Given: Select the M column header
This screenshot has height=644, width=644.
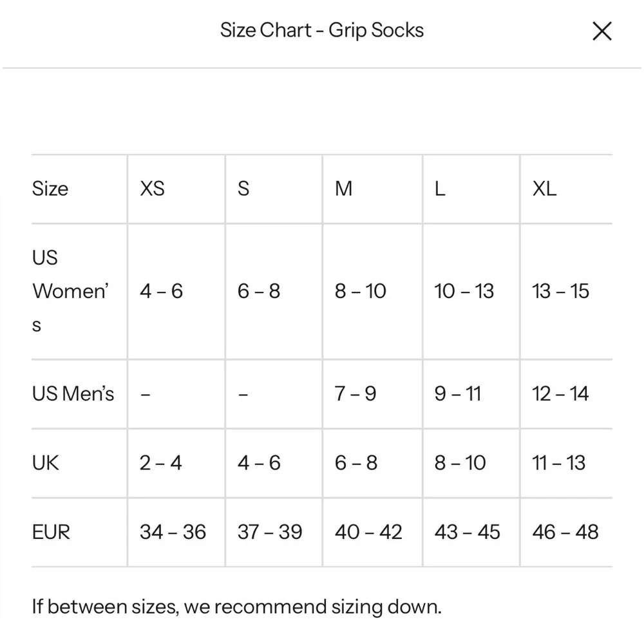Looking at the screenshot, I should pos(344,189).
